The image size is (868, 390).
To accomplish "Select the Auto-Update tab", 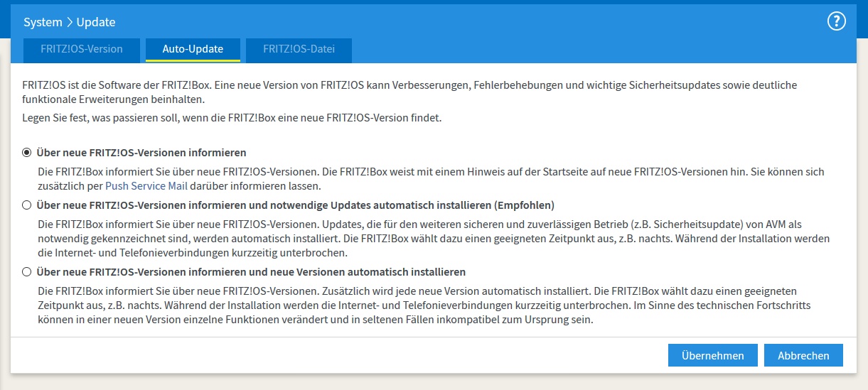I will [193, 50].
